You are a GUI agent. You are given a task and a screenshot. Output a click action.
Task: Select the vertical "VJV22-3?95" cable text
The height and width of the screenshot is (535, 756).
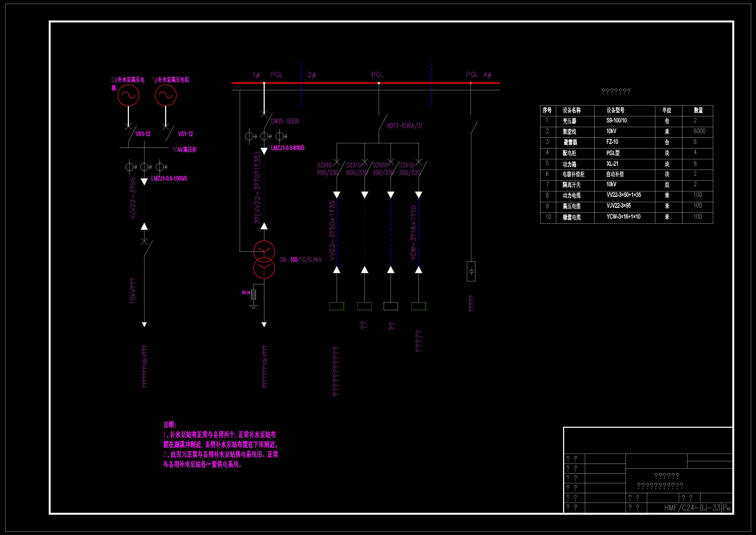point(133,198)
